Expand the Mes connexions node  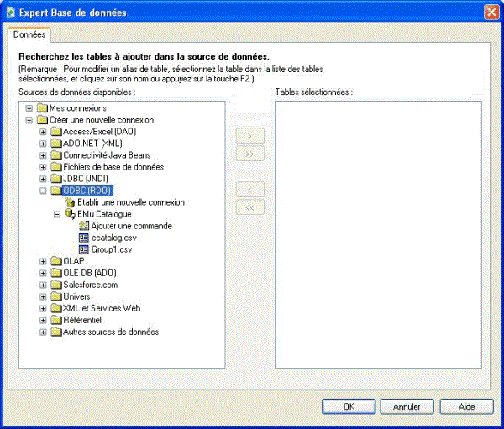(30, 108)
